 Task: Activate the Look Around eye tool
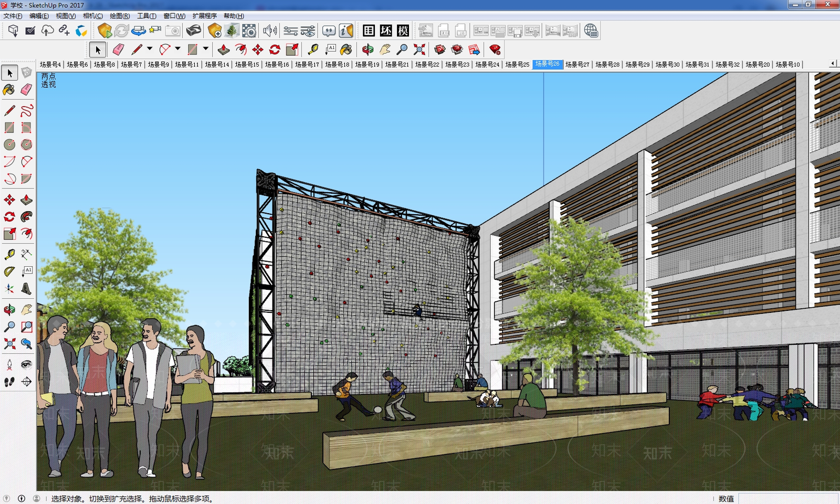pyautogui.click(x=26, y=365)
